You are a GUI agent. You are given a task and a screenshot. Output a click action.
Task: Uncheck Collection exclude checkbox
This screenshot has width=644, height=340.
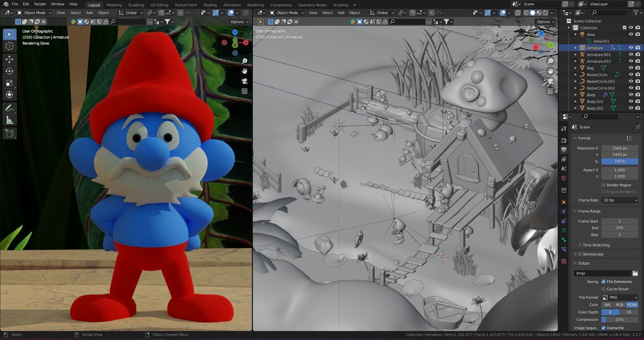(624, 27)
